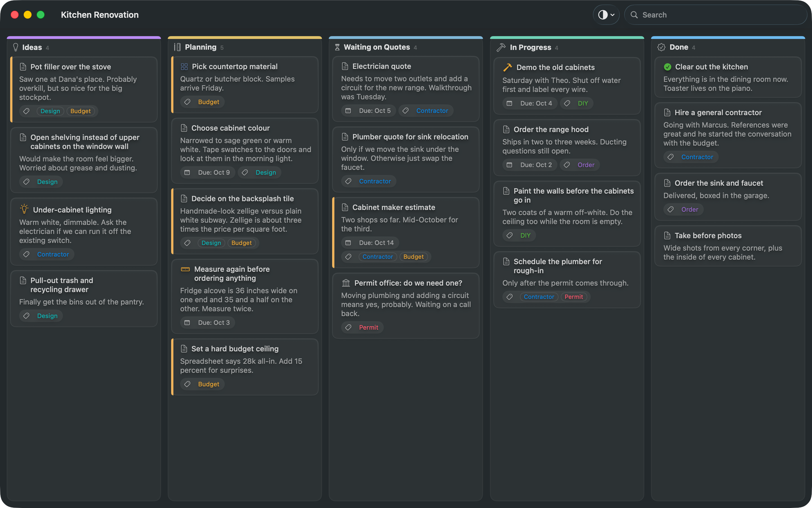Open Plumber quote for sink relocation card
Image resolution: width=812 pixels, height=508 pixels.
pyautogui.click(x=406, y=159)
